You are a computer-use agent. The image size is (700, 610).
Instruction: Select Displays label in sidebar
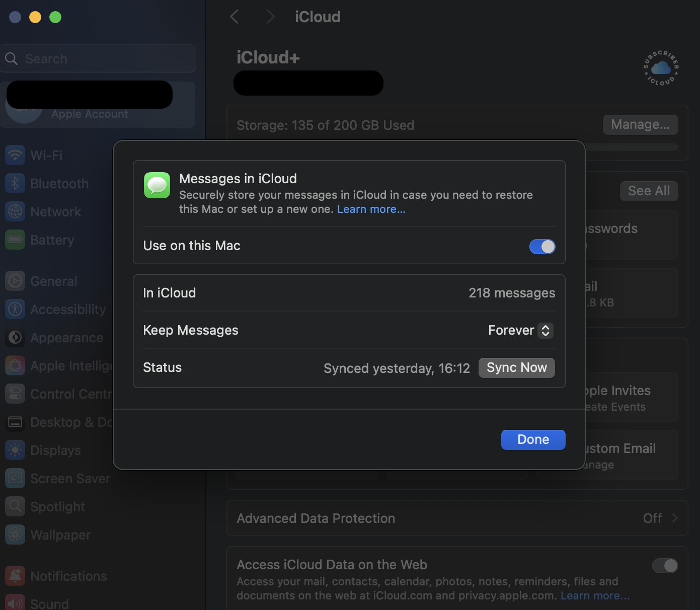(55, 450)
